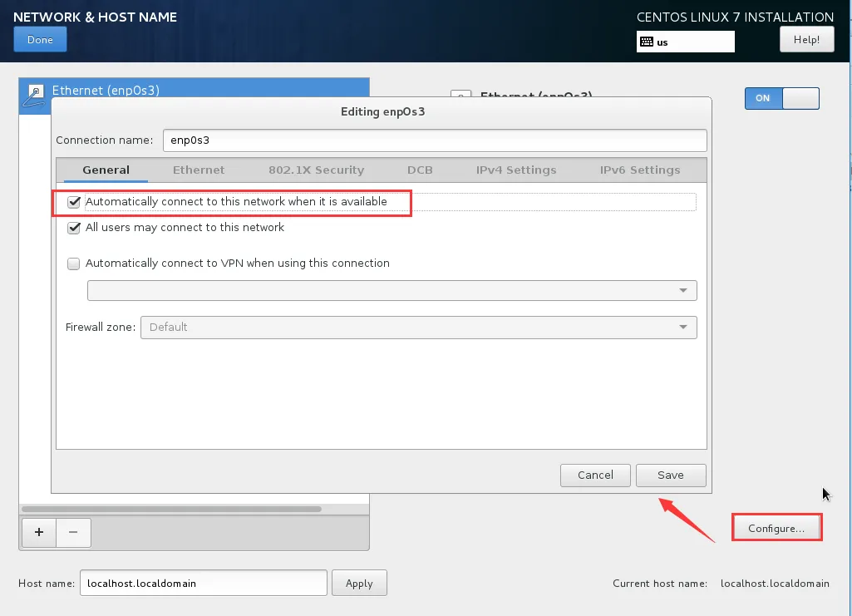
Task: Switch the Ethernet ON/OFF toggle
Action: (x=782, y=98)
